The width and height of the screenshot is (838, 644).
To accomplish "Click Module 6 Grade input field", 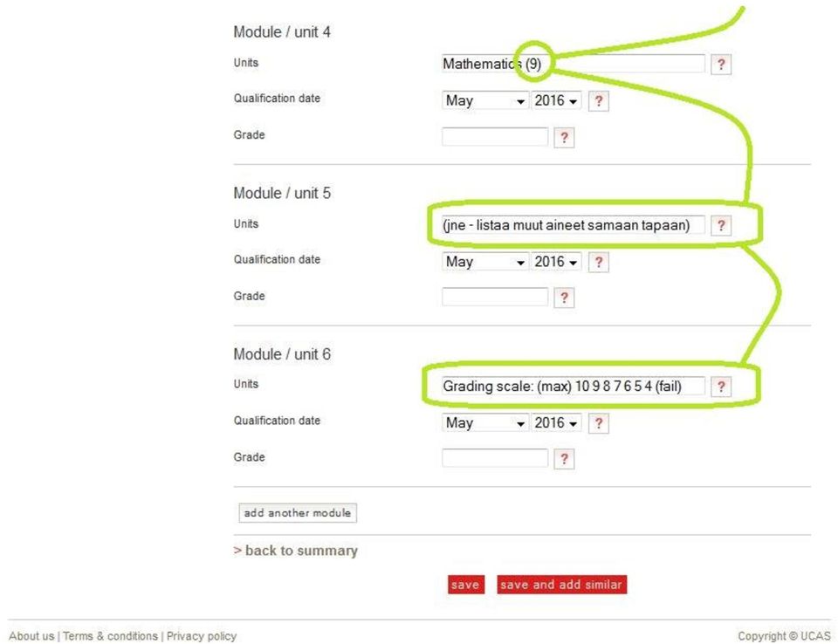I will coord(495,457).
